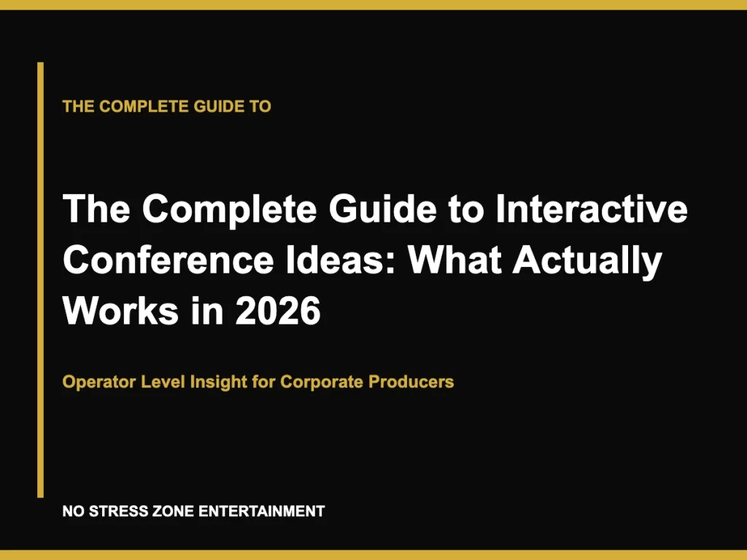
Task: Click the main title 'The Complete Guide to Interactive Conference Ideas'
Action: 375,260
